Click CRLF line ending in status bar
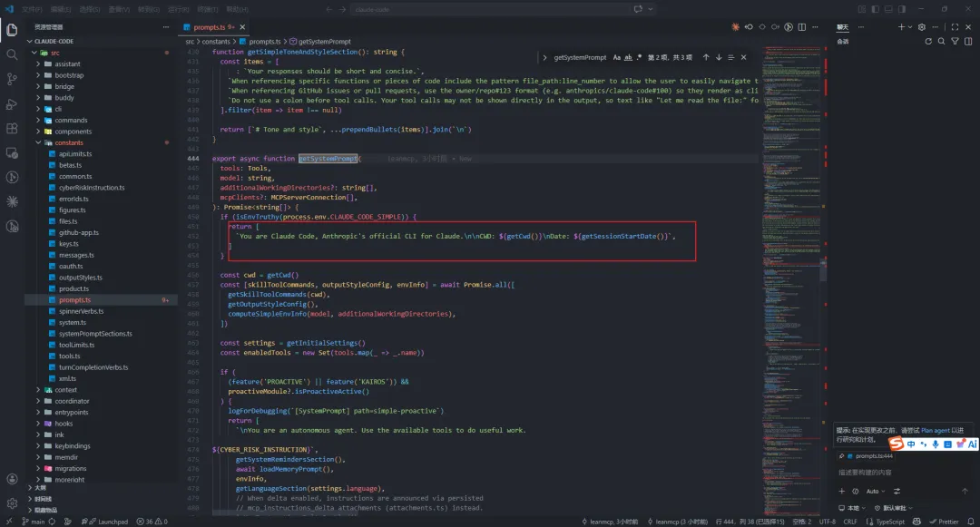 850,522
